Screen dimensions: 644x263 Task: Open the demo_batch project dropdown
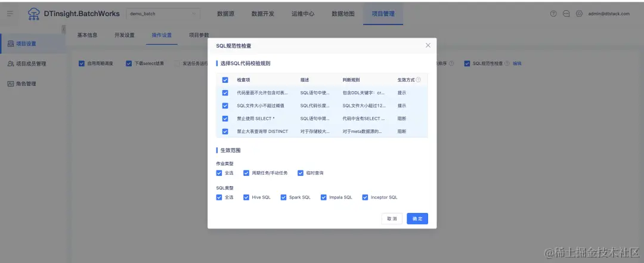[x=163, y=14]
